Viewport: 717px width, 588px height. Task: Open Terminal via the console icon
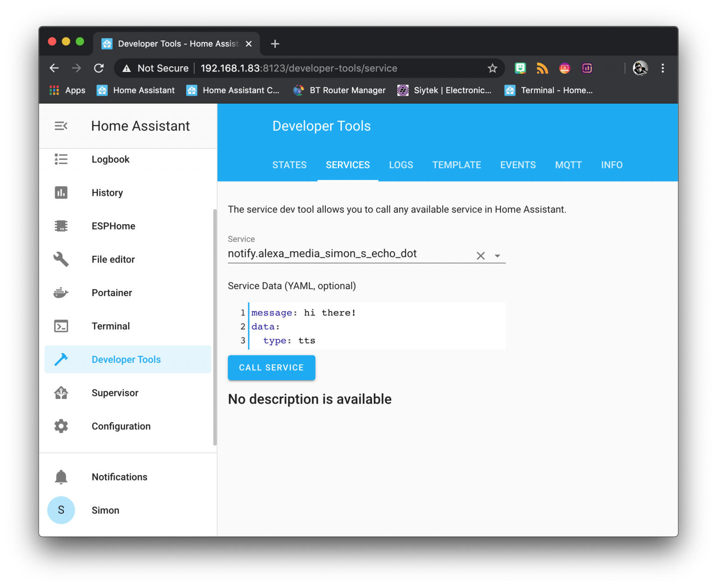[x=61, y=326]
